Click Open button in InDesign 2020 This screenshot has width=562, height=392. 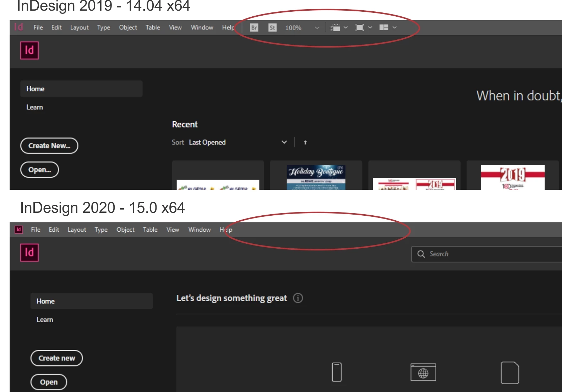tap(49, 382)
